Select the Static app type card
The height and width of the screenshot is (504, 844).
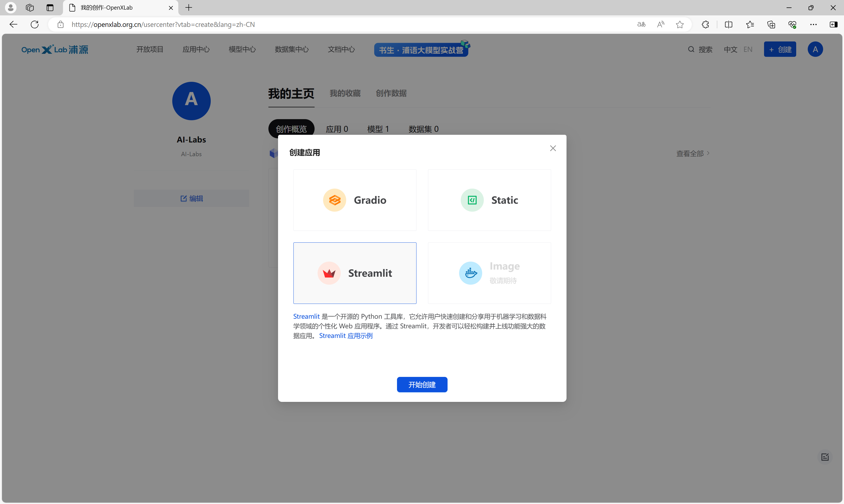(x=489, y=200)
